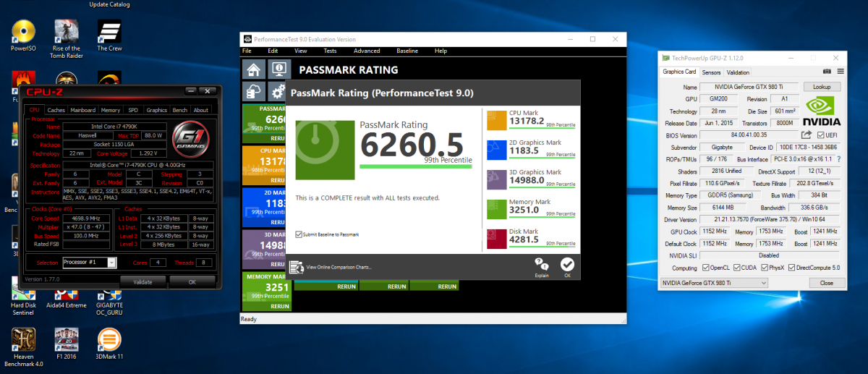Click Memory Mark green result icon
The width and height of the screenshot is (868, 374).
(x=496, y=208)
